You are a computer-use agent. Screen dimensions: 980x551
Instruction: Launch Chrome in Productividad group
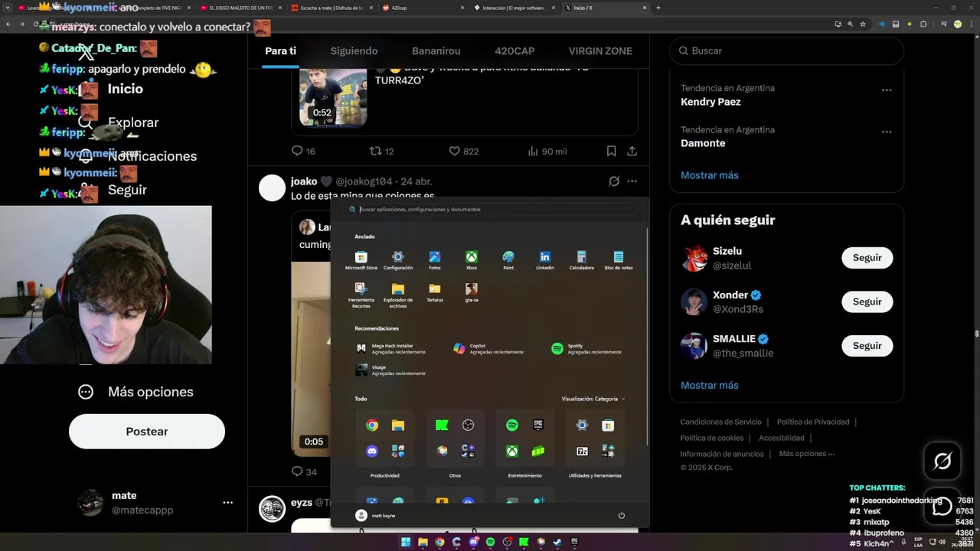(x=372, y=425)
